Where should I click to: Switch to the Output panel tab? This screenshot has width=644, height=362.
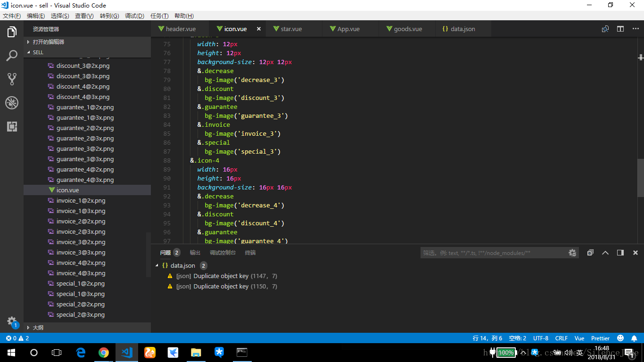click(x=195, y=253)
